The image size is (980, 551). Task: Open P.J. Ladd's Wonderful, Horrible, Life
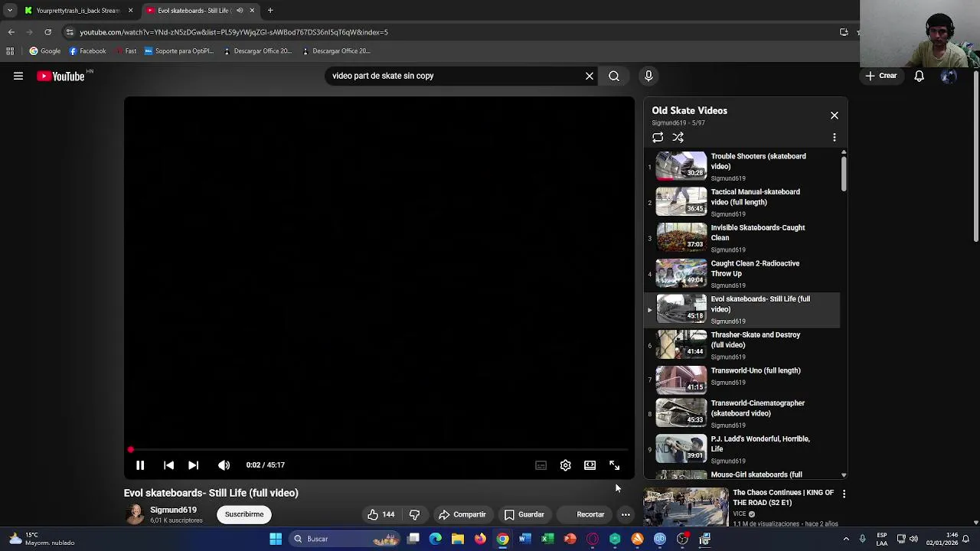pyautogui.click(x=742, y=449)
